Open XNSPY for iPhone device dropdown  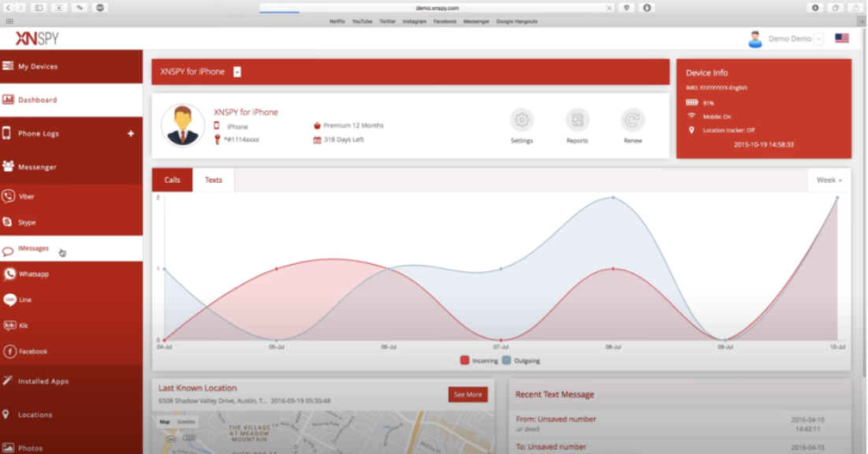237,72
